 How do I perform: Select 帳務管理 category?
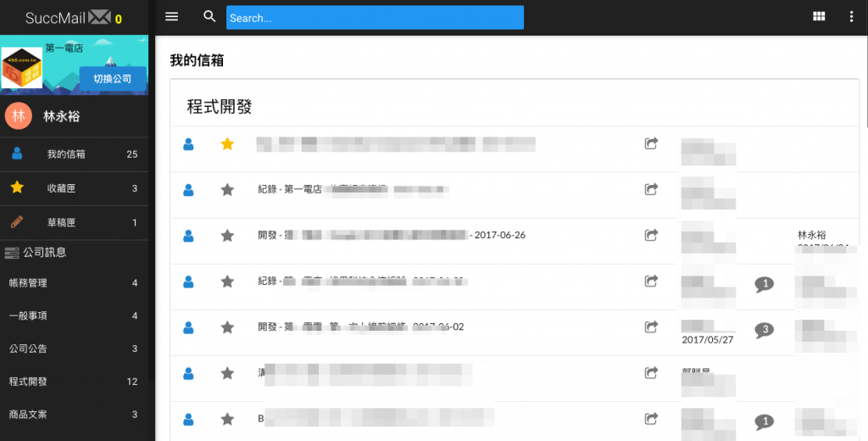point(75,283)
